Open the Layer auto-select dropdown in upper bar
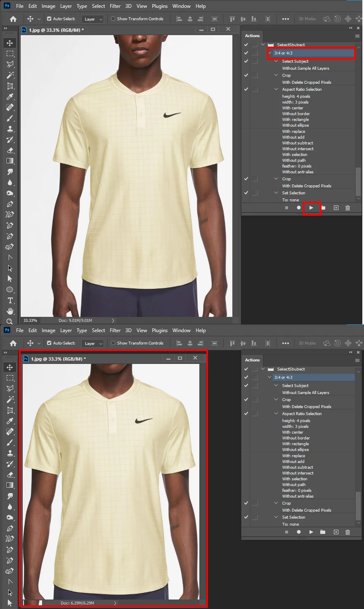Screen dimensions: 364x609 point(92,19)
